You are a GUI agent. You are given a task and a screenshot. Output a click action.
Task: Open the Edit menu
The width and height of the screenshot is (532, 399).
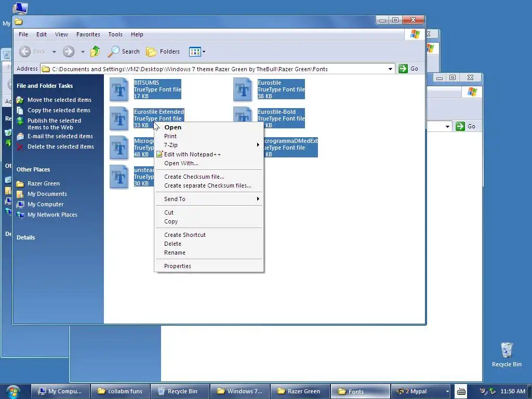coord(42,34)
